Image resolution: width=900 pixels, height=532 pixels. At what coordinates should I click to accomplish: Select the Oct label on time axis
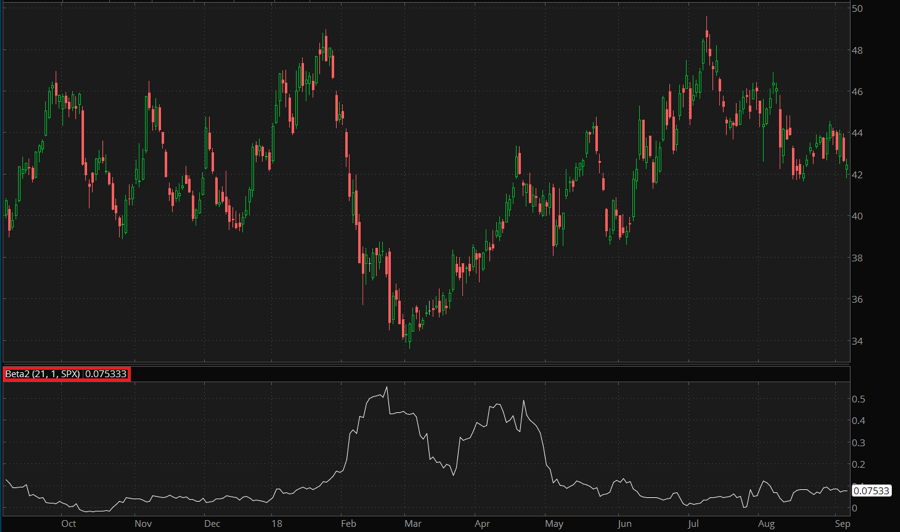[69, 523]
